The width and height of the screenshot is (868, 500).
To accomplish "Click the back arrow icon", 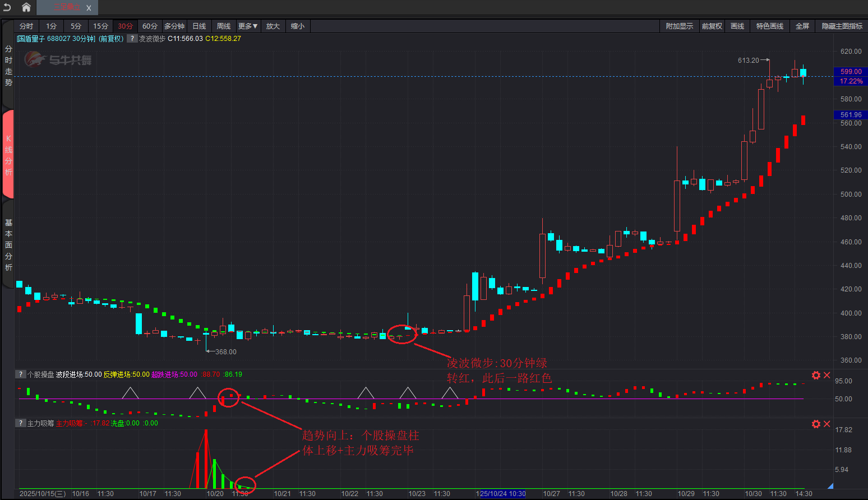I will click(x=7, y=7).
